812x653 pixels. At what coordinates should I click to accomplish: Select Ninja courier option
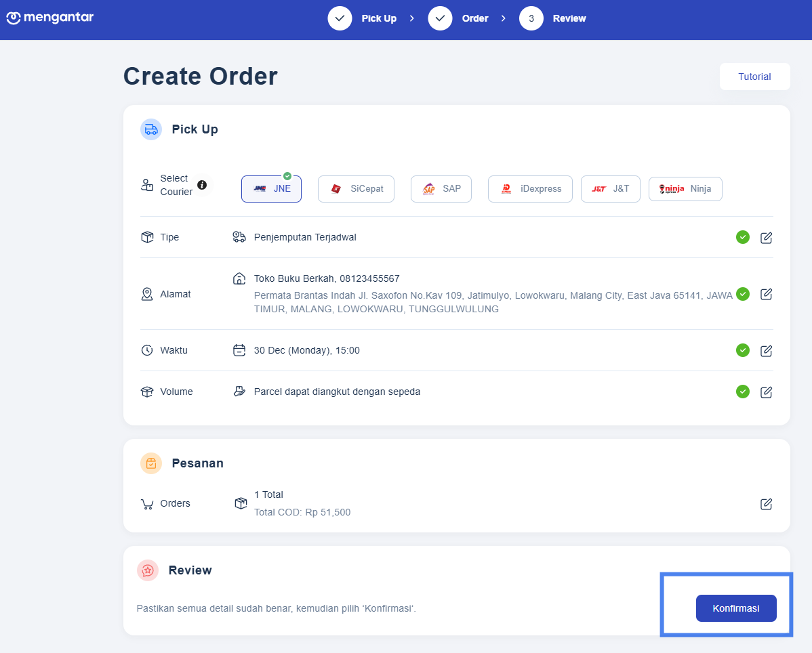pos(685,189)
